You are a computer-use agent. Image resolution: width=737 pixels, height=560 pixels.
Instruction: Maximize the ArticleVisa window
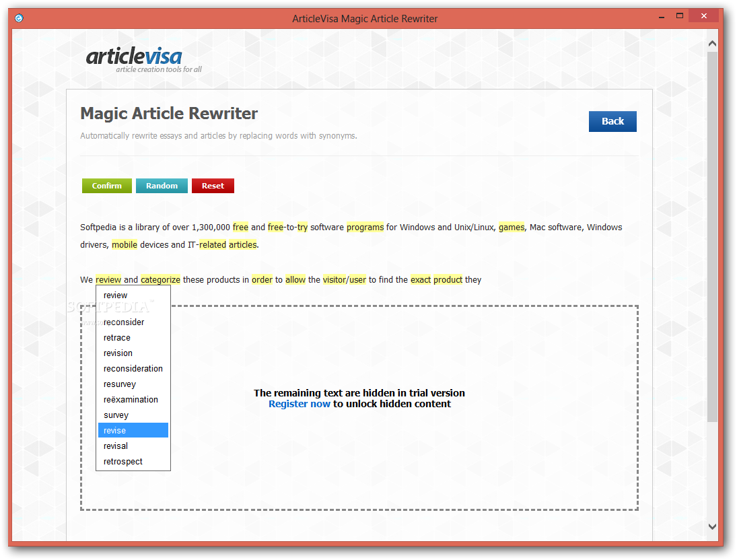(680, 16)
